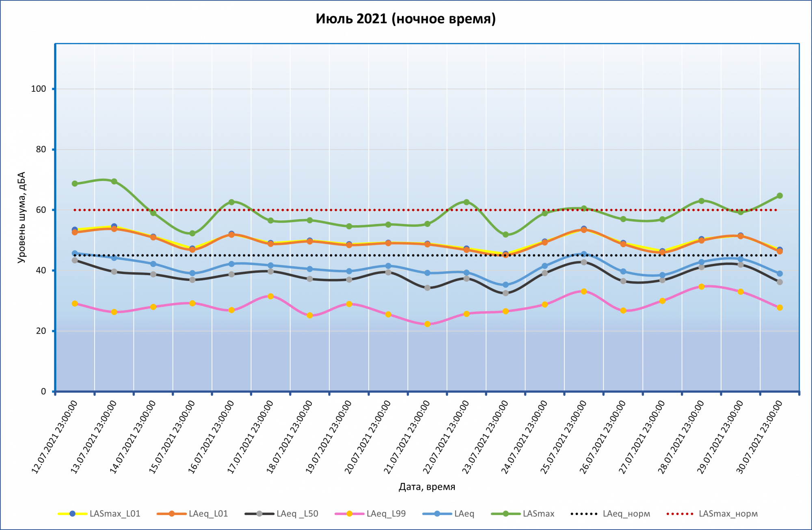This screenshot has height=530, width=812.
Task: Select the date label 19.07.2021 23:00:00
Action: (x=328, y=437)
